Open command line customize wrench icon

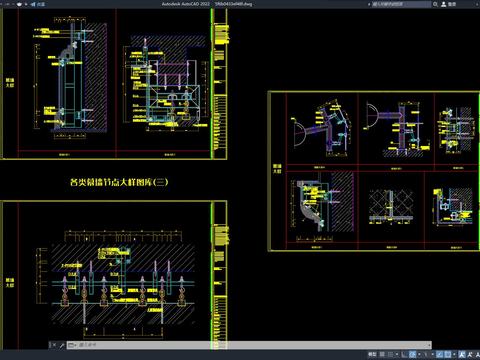click(62, 345)
